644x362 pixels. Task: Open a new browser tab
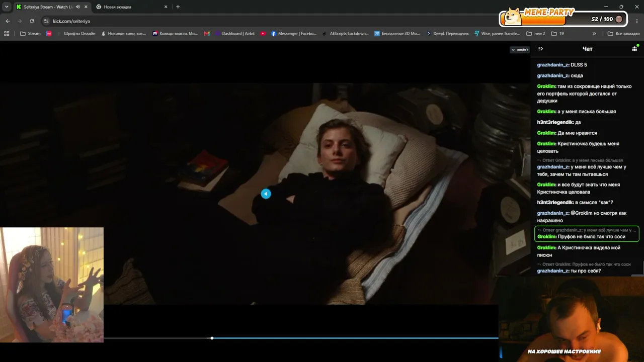pyautogui.click(x=178, y=7)
